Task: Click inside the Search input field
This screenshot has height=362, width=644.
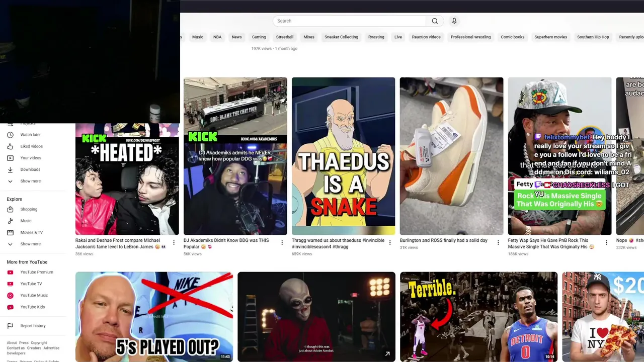Action: coord(350,21)
